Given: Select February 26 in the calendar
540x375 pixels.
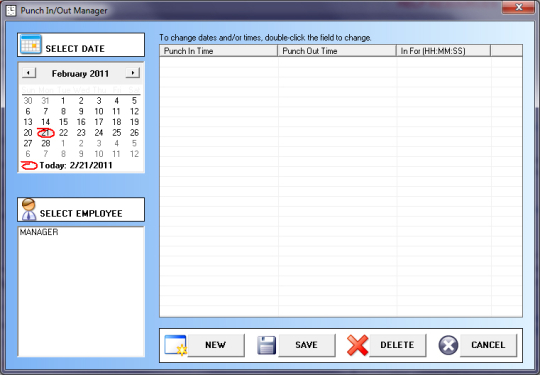Looking at the screenshot, I should [x=134, y=133].
